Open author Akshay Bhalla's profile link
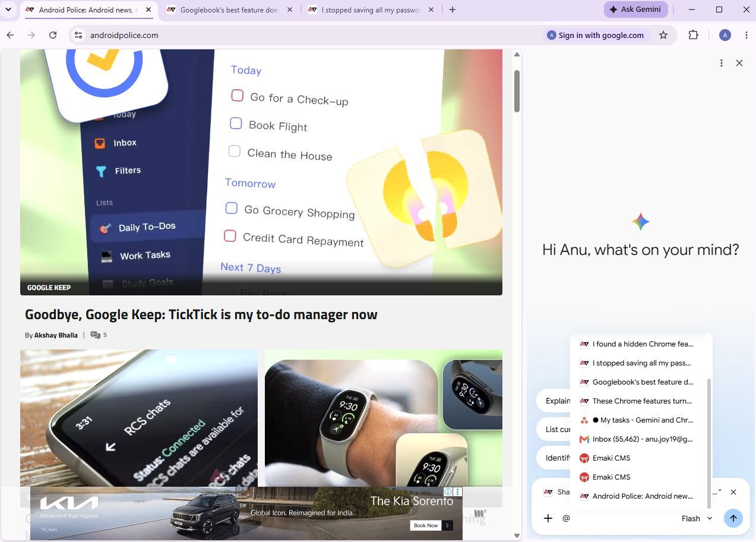 pos(56,335)
